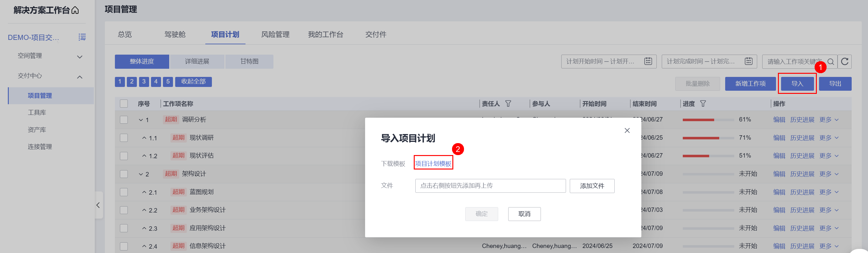868x253 pixels.
Task: Open 更多 dropdown for 现状调研 row
Action: pyautogui.click(x=828, y=138)
